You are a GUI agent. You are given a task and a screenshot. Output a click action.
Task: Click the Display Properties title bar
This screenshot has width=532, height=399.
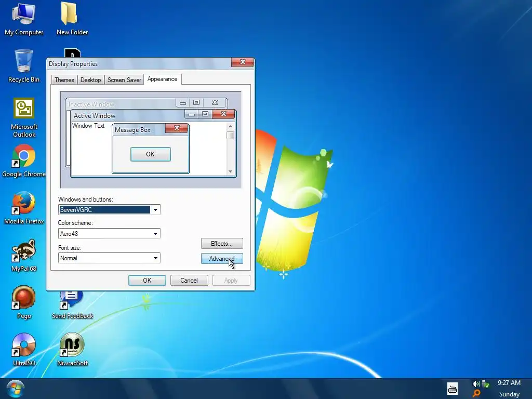click(x=139, y=64)
